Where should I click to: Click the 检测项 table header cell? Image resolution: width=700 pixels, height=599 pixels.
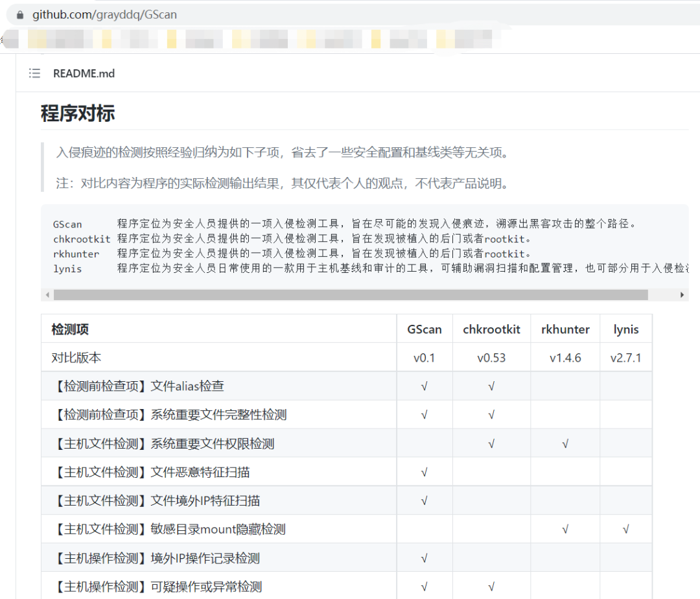pyautogui.click(x=70, y=329)
